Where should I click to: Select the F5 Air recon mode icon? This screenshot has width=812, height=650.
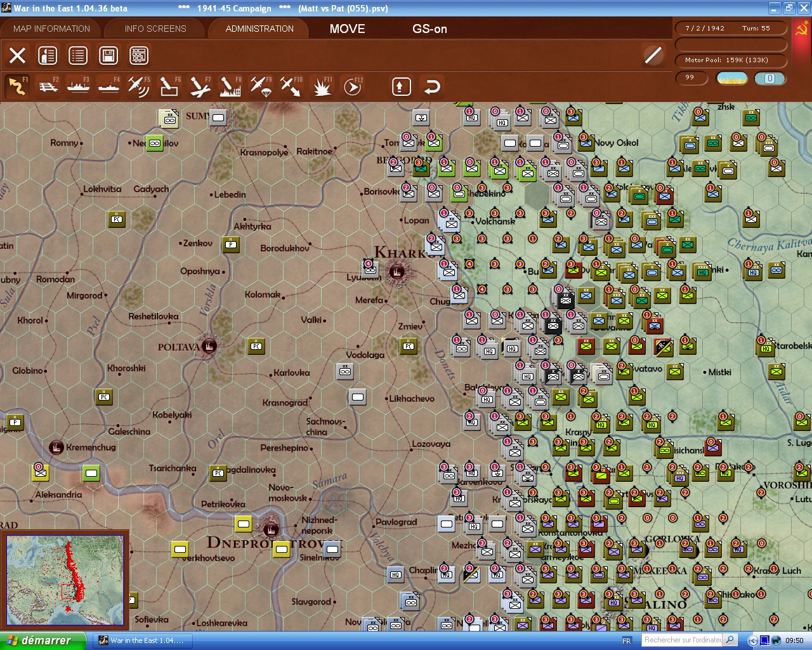click(139, 86)
